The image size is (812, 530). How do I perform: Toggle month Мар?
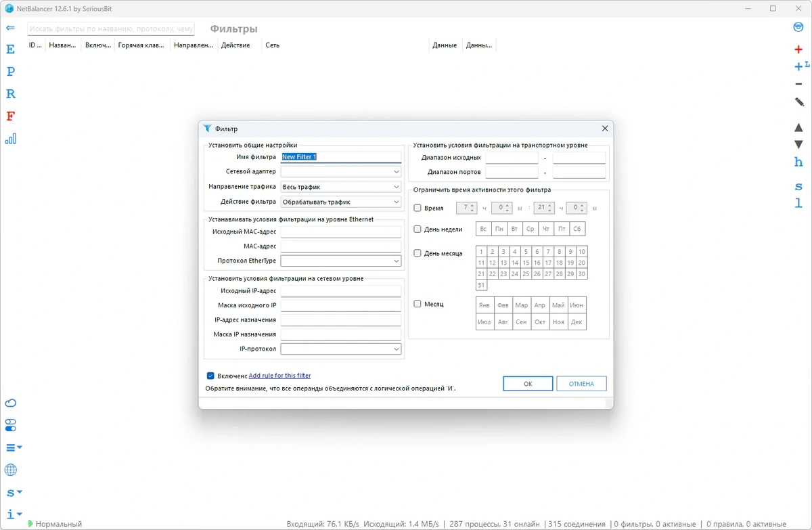[x=521, y=305]
